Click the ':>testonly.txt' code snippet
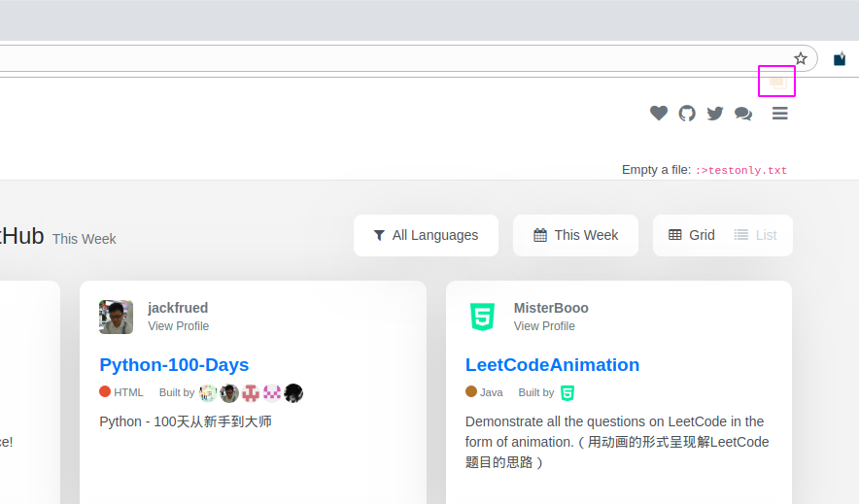The width and height of the screenshot is (859, 504). (741, 170)
